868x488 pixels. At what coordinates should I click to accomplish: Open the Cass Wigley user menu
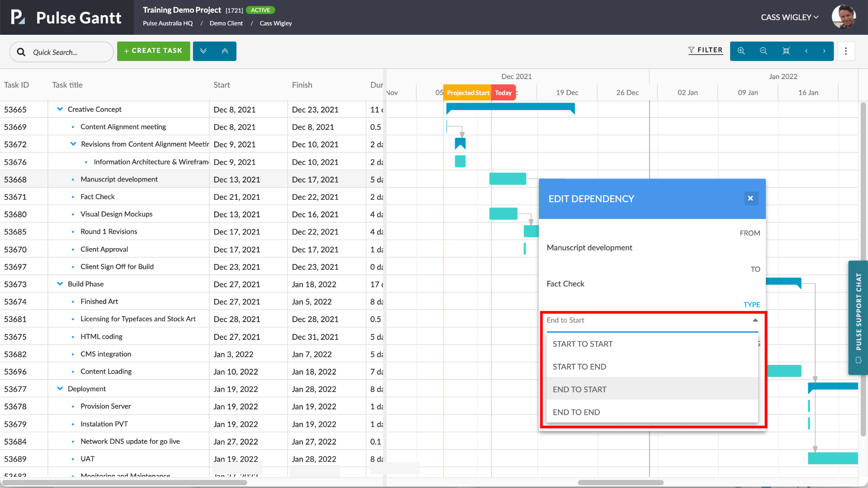coord(789,17)
